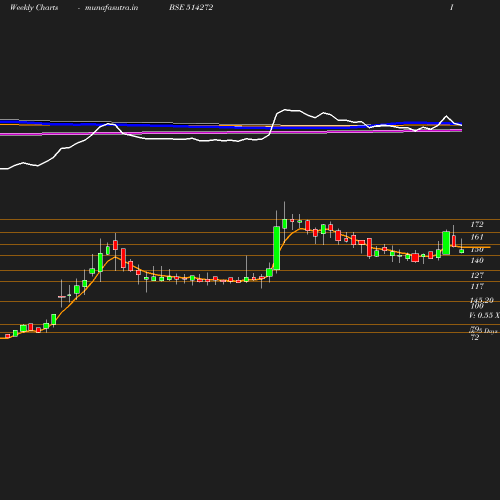Click the 140 price level label
This screenshot has width=500, height=500.
point(477,260)
